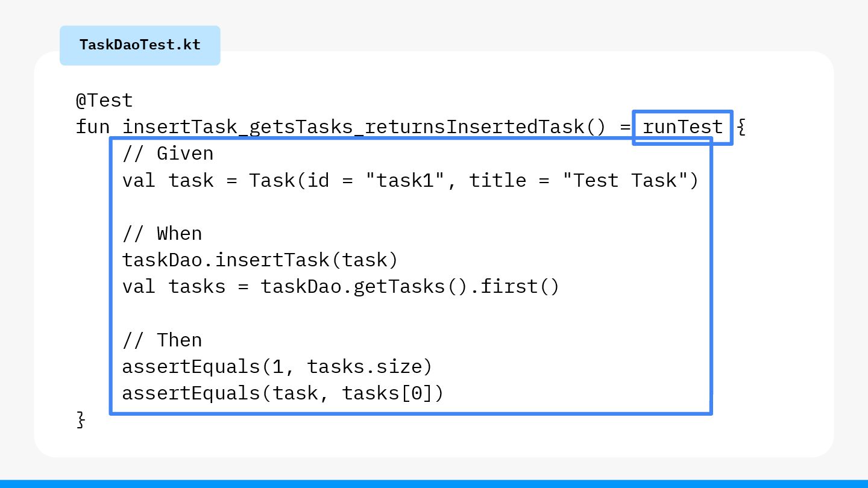The width and height of the screenshot is (868, 488).
Task: Click the // Given comment
Action: click(x=168, y=154)
